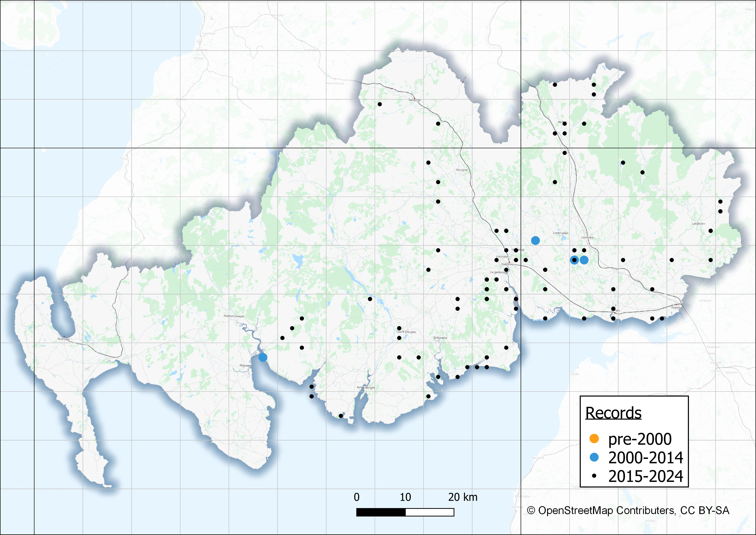This screenshot has height=535, width=756.
Task: Click the blue 2000-2014 legend marker
Action: click(594, 457)
